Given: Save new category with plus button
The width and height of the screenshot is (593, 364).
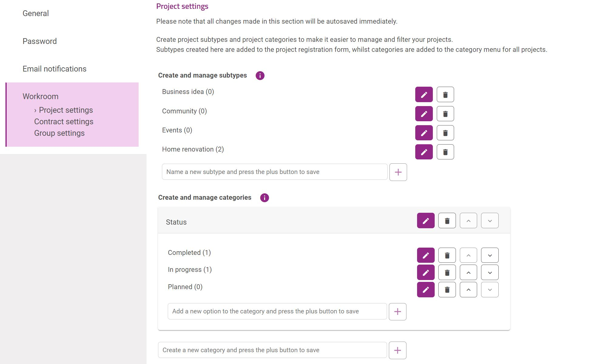Looking at the screenshot, I should click(398, 350).
